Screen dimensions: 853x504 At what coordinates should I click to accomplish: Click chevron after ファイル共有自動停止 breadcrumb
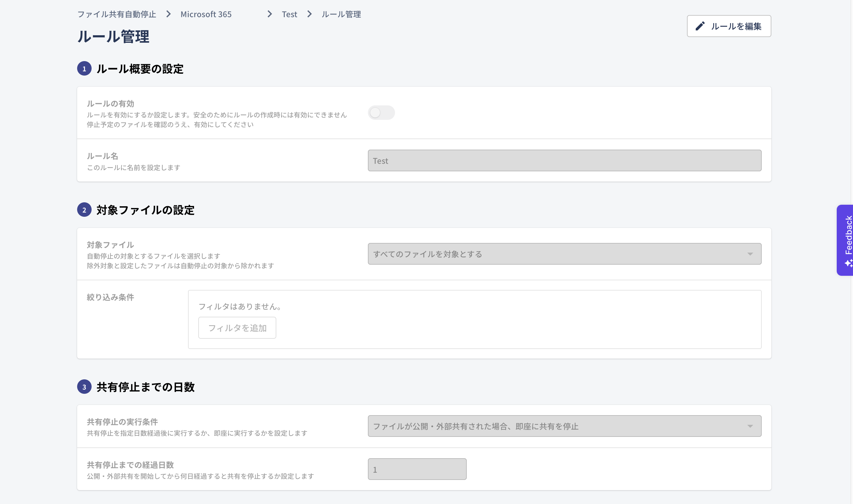pyautogui.click(x=168, y=14)
